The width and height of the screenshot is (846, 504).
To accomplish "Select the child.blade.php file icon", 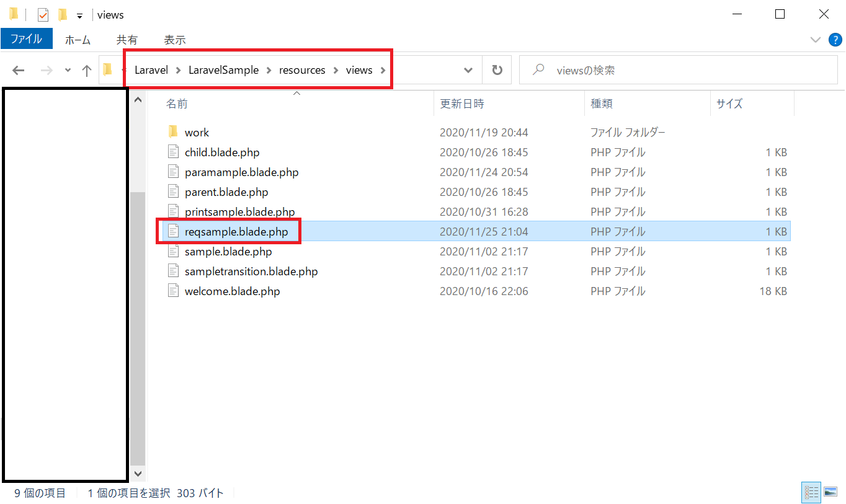I will pos(173,152).
